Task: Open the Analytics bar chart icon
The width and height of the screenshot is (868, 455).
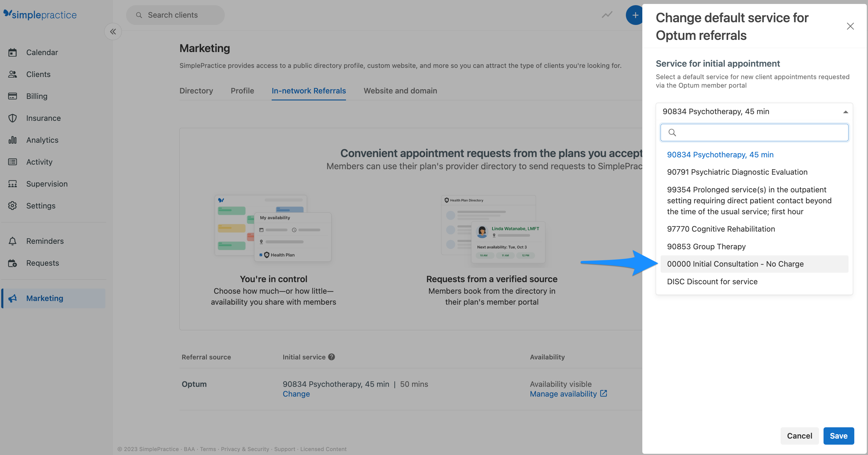Action: click(x=12, y=140)
